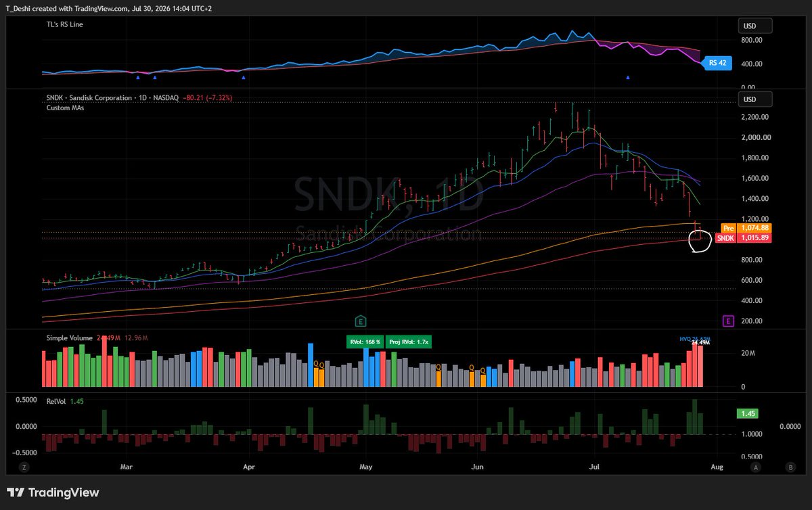Select the Custom MAs indicator legend
Screen dimensions: 812x510
(65, 108)
